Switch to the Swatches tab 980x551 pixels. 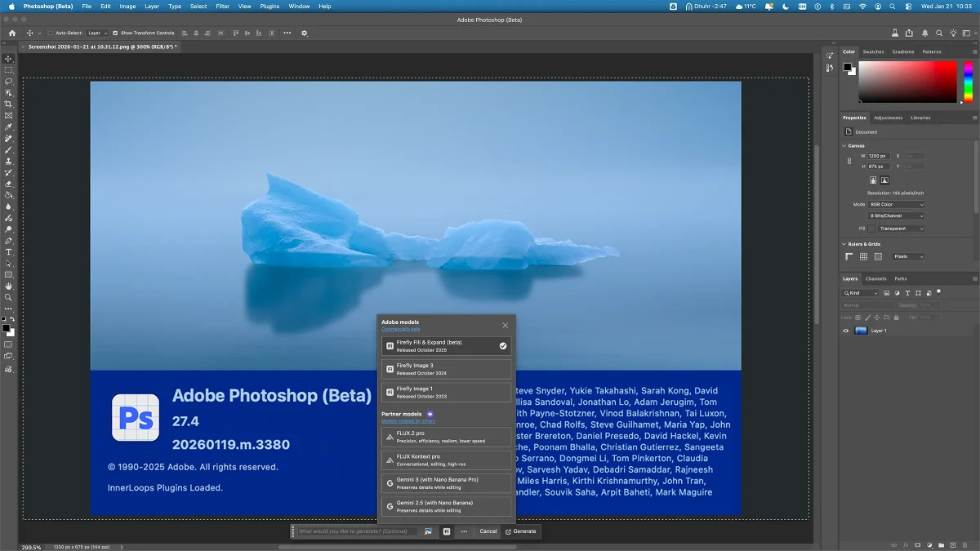(x=873, y=51)
